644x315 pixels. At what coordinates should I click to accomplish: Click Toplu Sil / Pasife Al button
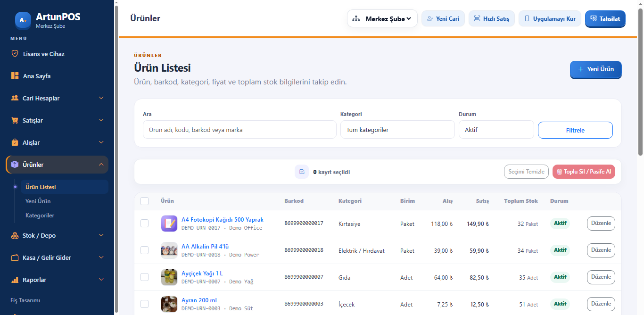(584, 172)
